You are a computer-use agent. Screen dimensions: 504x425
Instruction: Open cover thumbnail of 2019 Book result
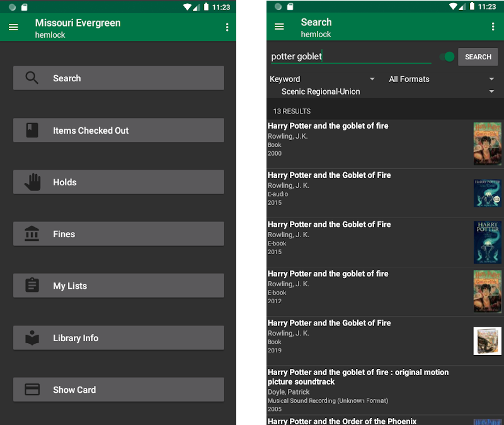tap(487, 341)
